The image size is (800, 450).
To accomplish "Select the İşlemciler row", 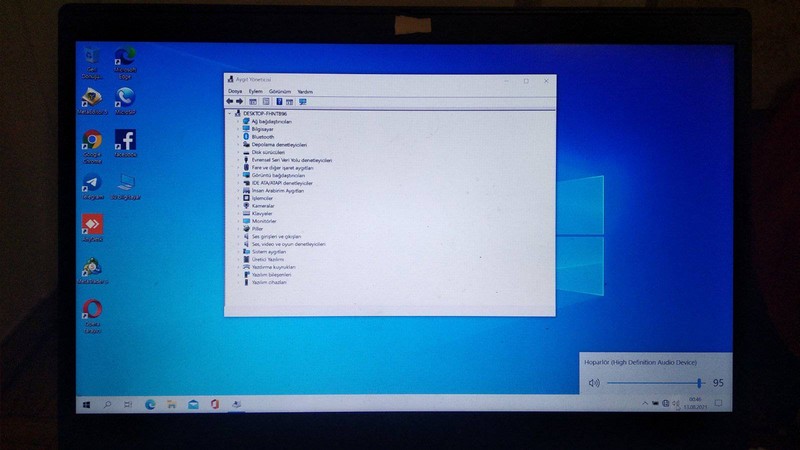I will (x=258, y=198).
